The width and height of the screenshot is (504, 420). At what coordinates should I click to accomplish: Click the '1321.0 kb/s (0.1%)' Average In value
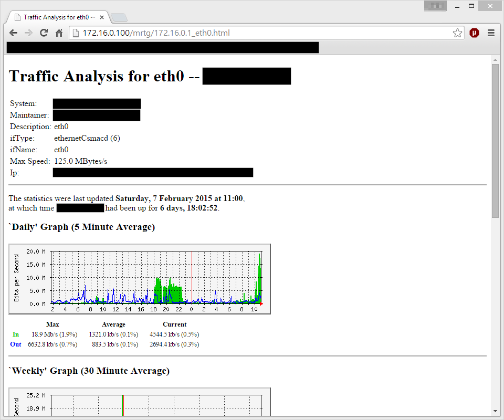click(x=113, y=334)
